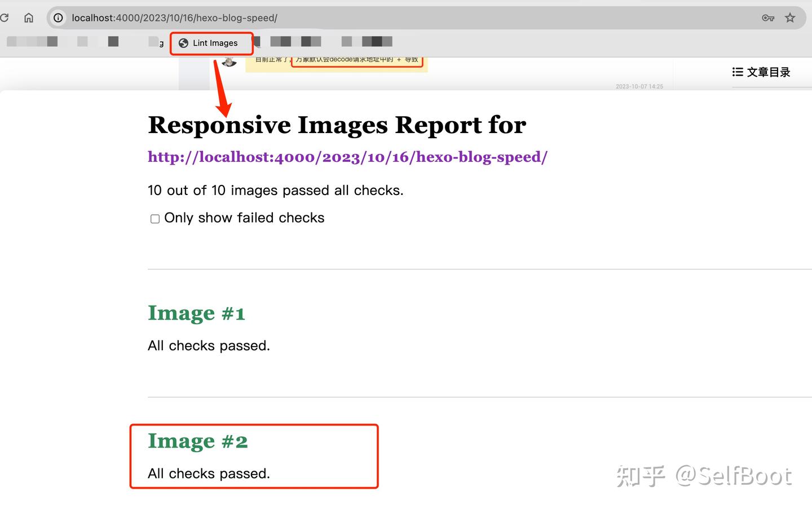Image resolution: width=812 pixels, height=509 pixels.
Task: Click the reload arrow at far top left
Action: point(5,17)
